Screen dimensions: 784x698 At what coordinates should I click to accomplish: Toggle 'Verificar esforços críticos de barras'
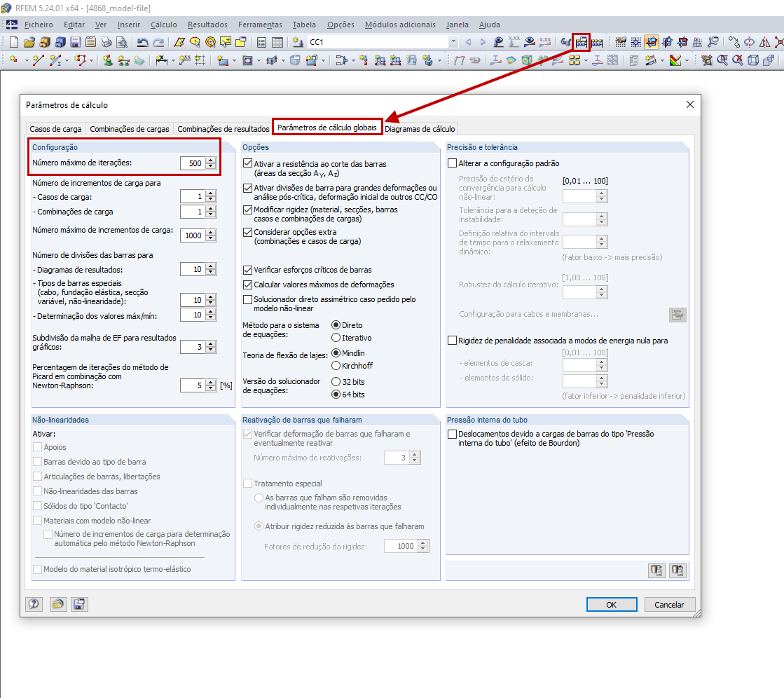[x=247, y=270]
